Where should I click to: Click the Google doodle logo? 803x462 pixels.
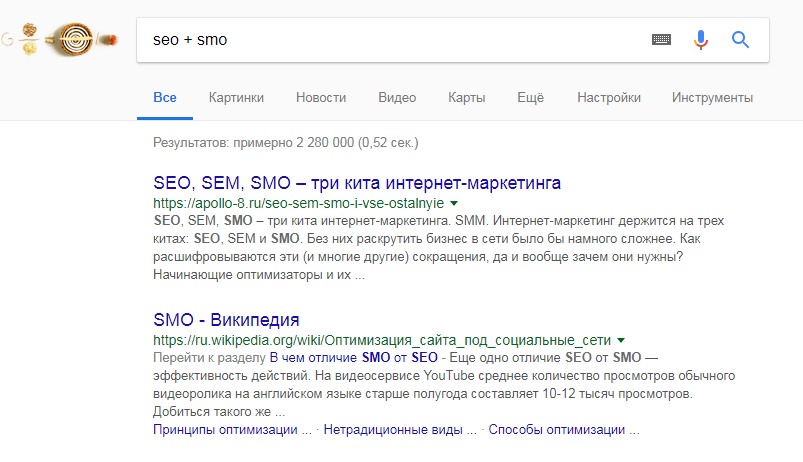[62, 40]
